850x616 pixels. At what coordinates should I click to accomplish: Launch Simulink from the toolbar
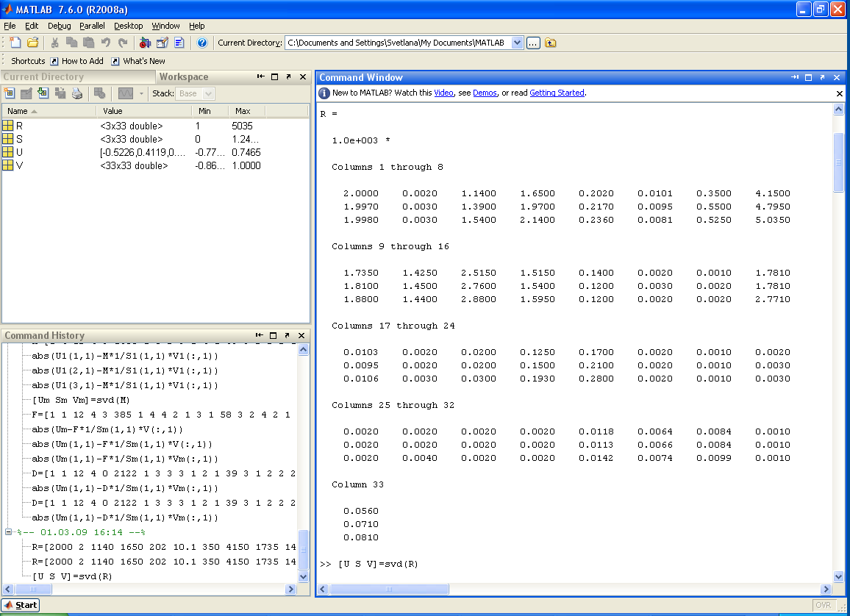(x=145, y=43)
